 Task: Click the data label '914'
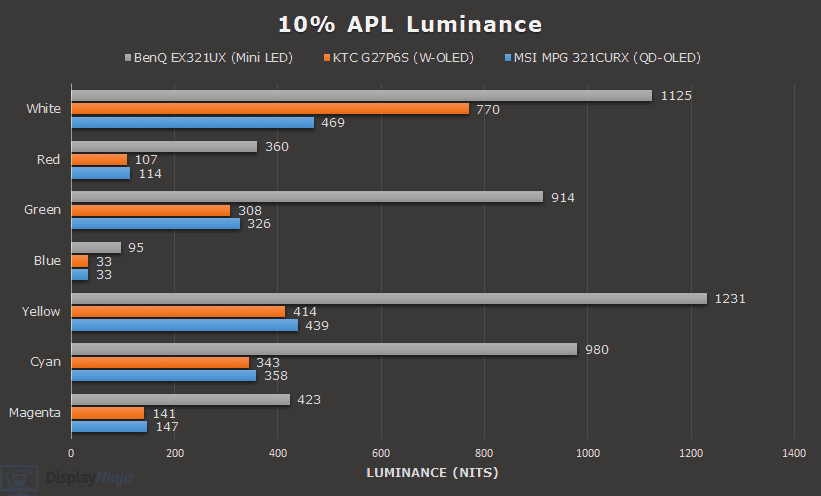(563, 197)
